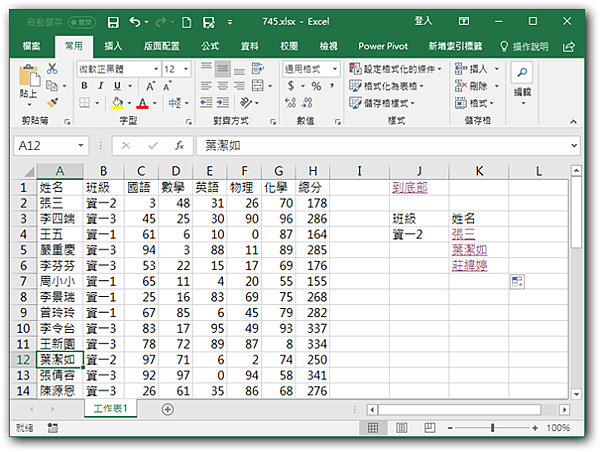Toggle Bold formatting
The image size is (600, 452).
(x=84, y=86)
